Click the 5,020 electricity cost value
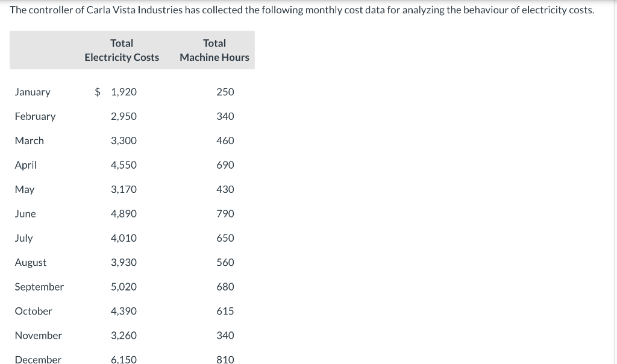 point(124,287)
